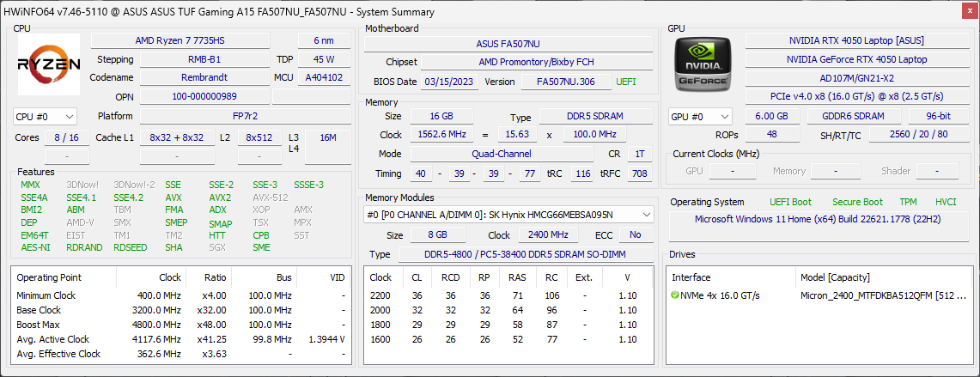Click the tRFC value 708
The width and height of the screenshot is (980, 377).
click(639, 173)
